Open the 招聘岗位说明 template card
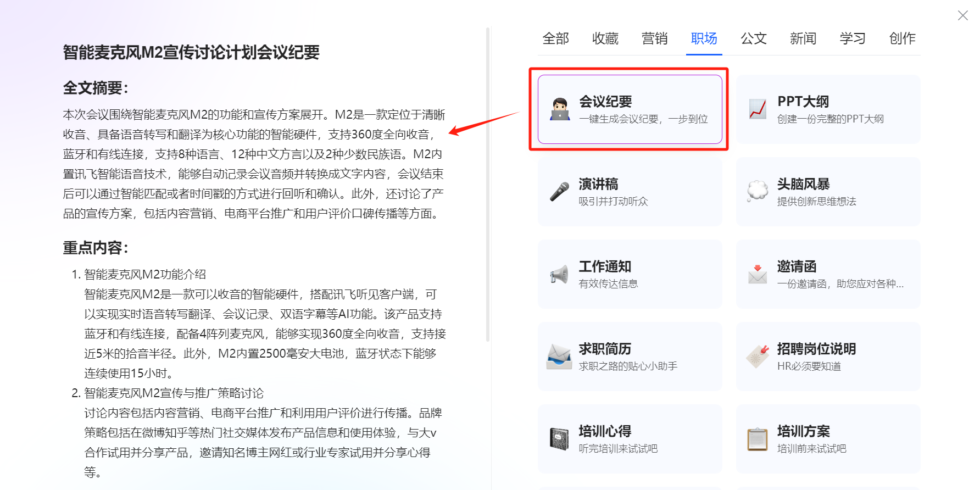Image resolution: width=980 pixels, height=490 pixels. tap(828, 357)
